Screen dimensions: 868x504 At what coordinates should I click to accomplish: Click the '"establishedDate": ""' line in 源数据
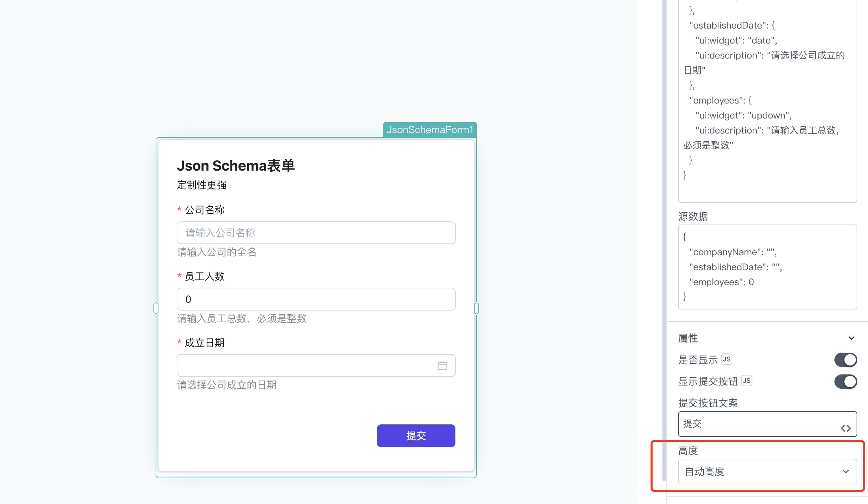pos(735,267)
